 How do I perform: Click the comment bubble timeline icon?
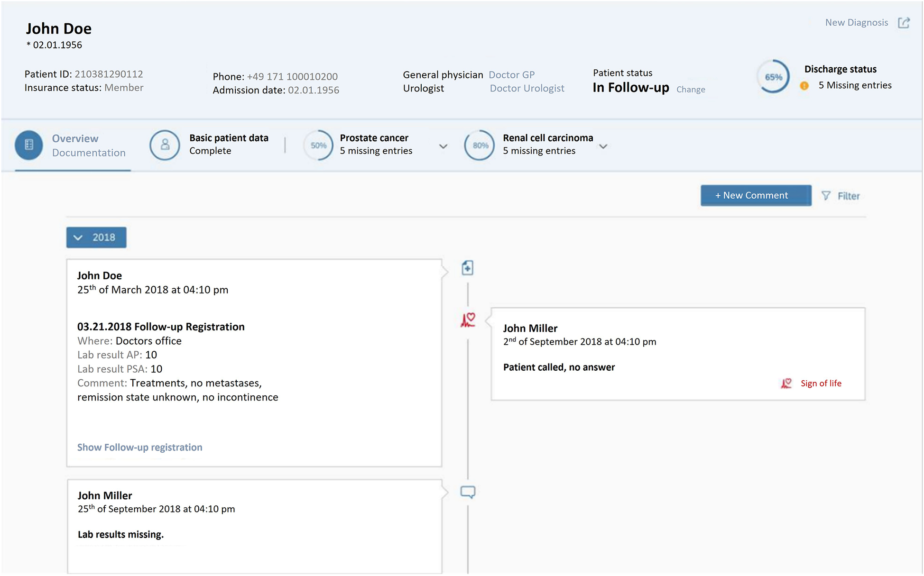(x=468, y=492)
